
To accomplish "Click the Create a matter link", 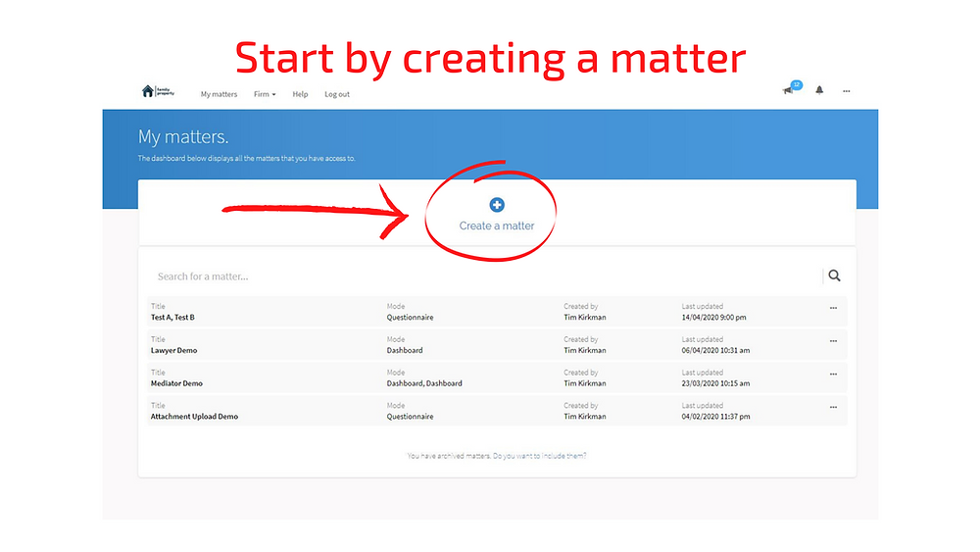I will click(x=497, y=226).
